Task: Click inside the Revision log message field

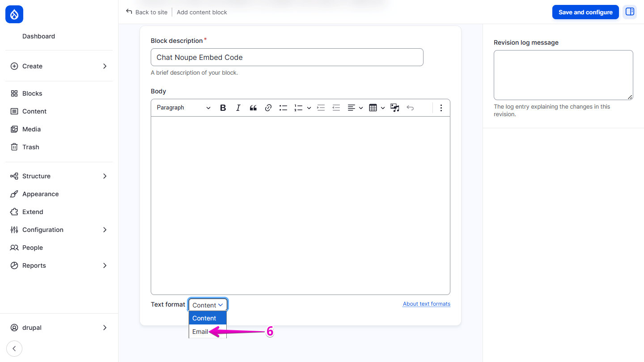Action: click(563, 75)
